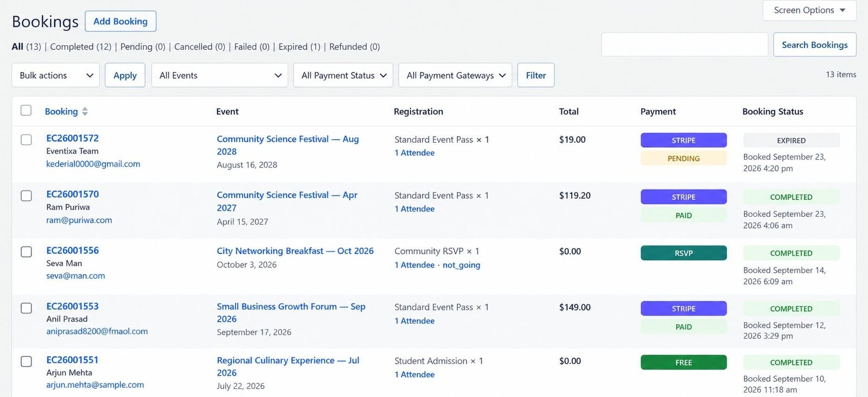Open booking EC26001572
Viewport: 868px width, 397px height.
click(72, 138)
